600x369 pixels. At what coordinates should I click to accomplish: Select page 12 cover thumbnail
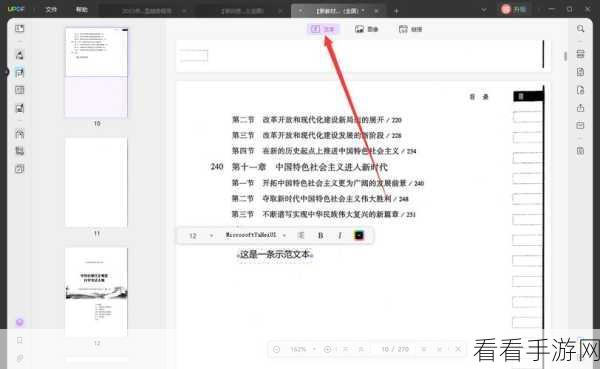tap(96, 292)
